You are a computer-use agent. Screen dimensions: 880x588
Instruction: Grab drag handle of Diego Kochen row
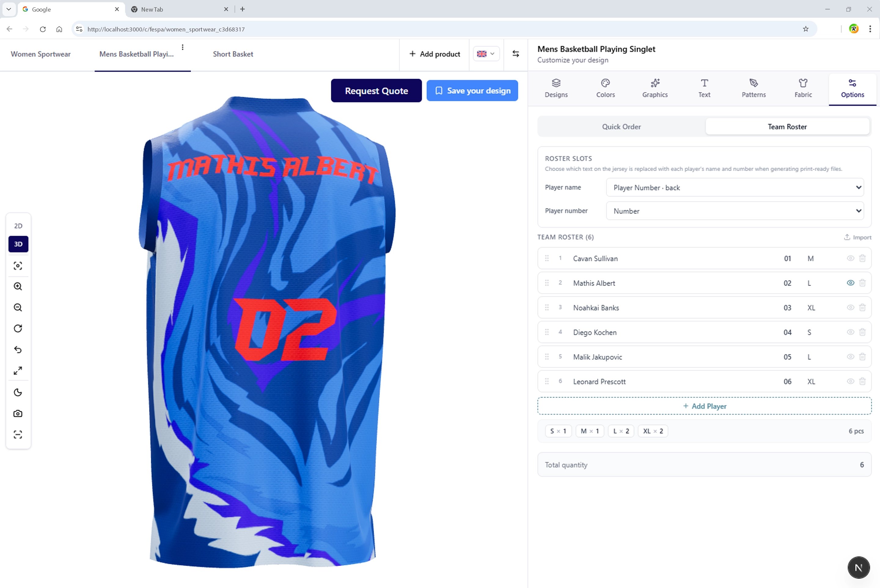pos(547,332)
